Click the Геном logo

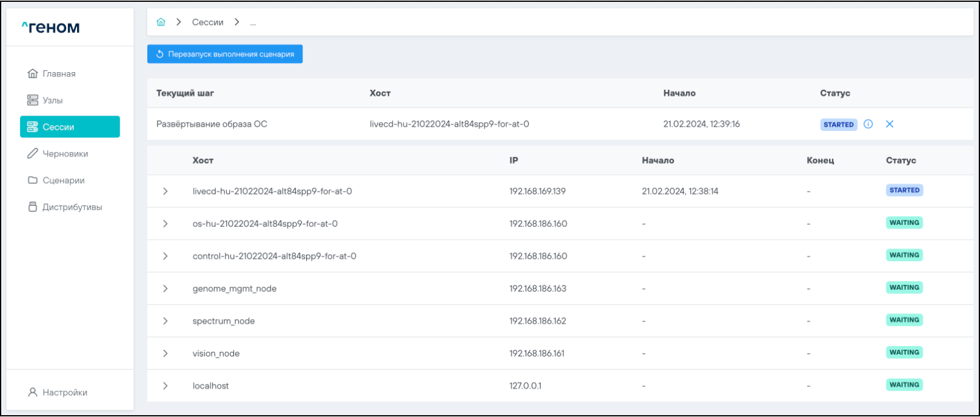click(51, 28)
